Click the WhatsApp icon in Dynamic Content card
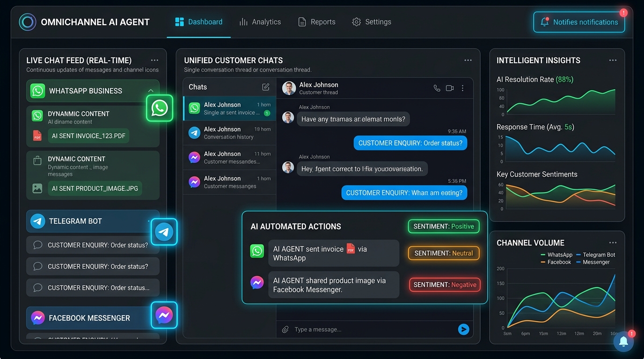 click(37, 115)
